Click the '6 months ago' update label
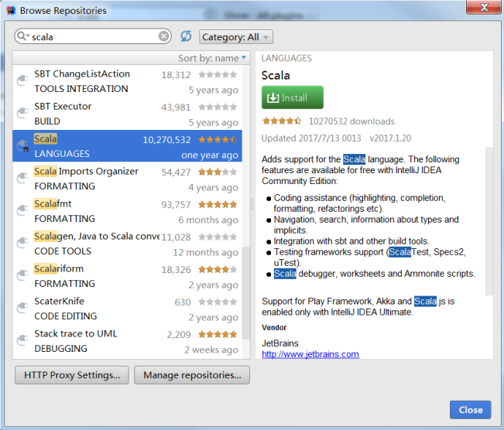The width and height of the screenshot is (504, 430). (x=208, y=220)
